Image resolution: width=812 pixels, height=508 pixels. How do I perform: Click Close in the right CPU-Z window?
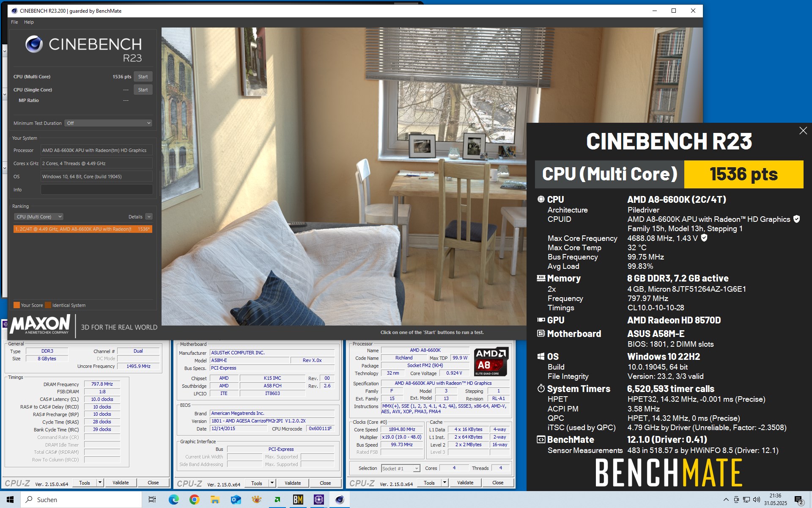point(498,483)
